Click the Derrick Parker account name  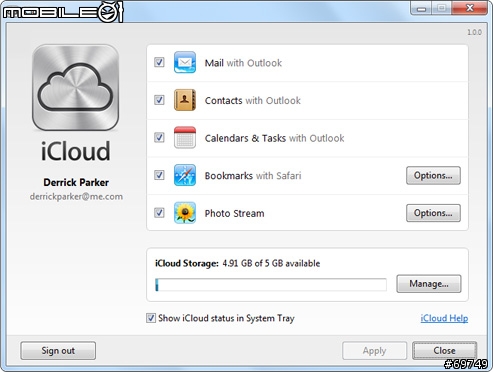pos(76,182)
